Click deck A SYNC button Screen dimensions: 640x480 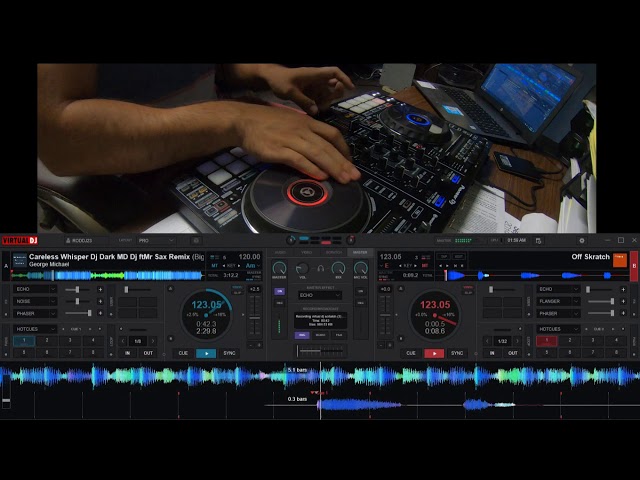coord(229,353)
